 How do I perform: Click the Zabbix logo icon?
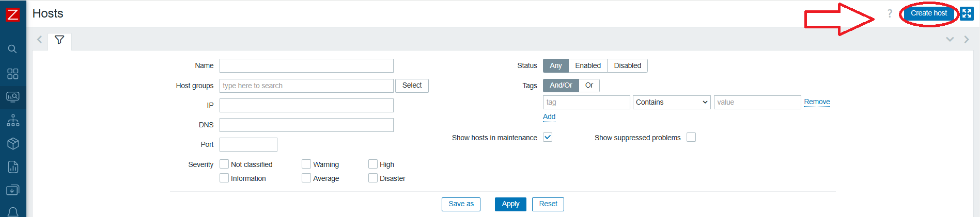(x=12, y=14)
